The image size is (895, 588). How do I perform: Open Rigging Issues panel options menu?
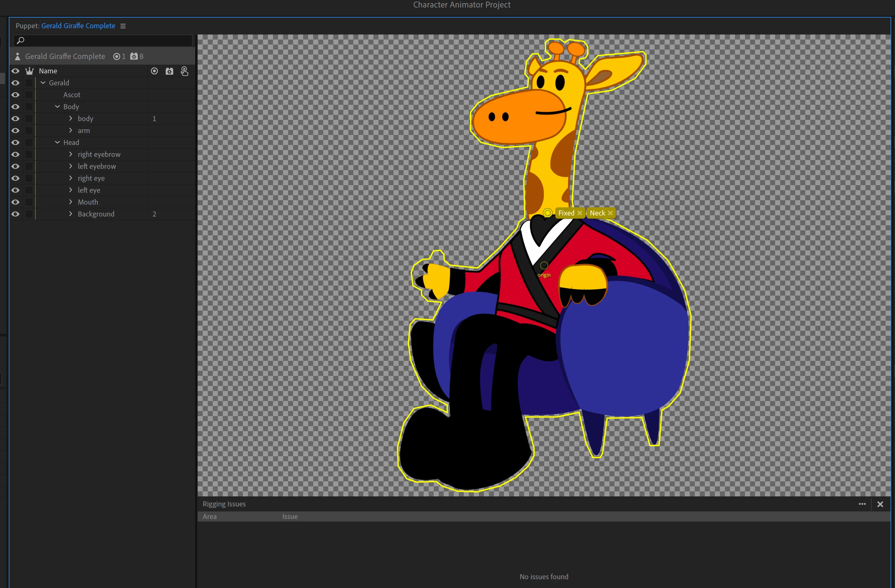point(862,504)
